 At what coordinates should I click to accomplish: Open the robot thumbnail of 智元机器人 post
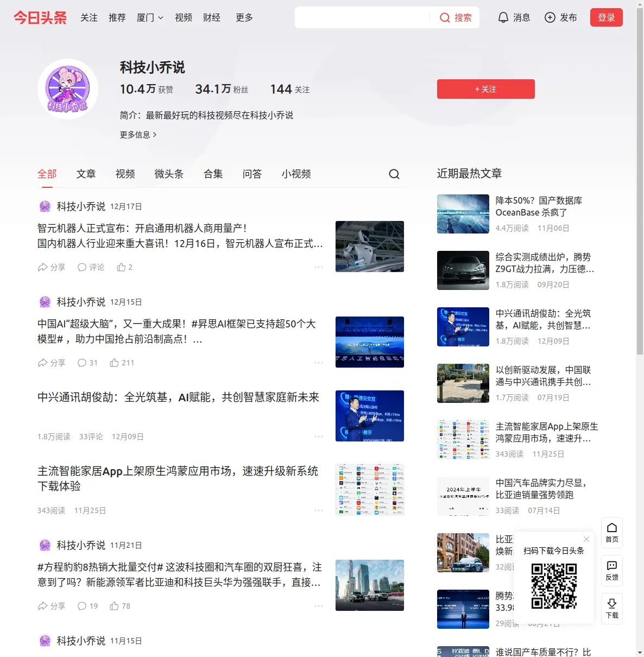pos(370,247)
